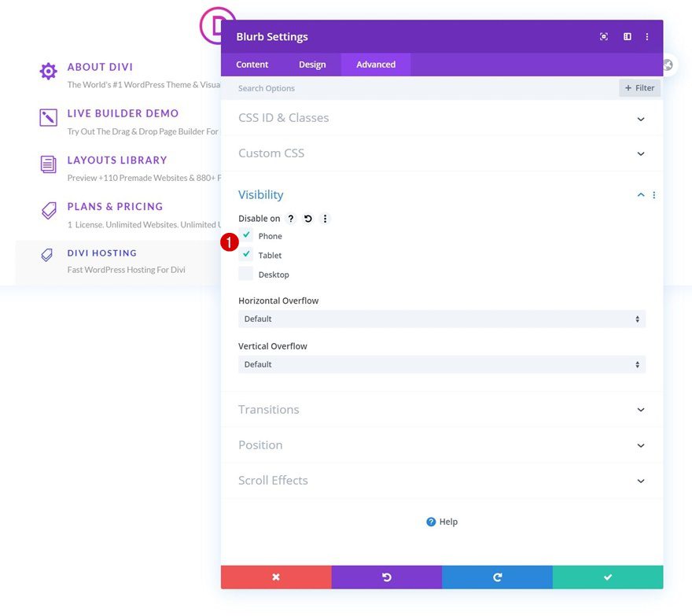This screenshot has height=616, width=692.
Task: Switch to the Design tab
Action: coord(312,65)
